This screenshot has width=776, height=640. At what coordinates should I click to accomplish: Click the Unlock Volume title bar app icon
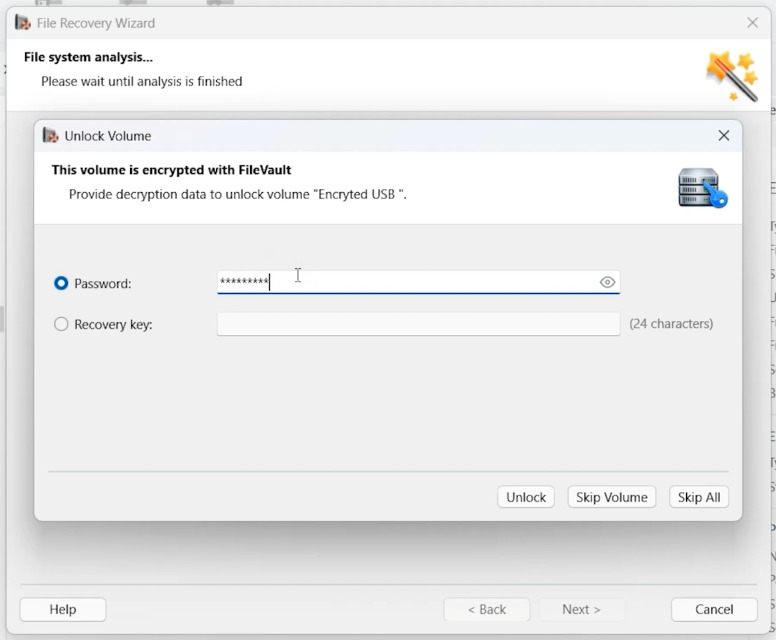point(50,135)
